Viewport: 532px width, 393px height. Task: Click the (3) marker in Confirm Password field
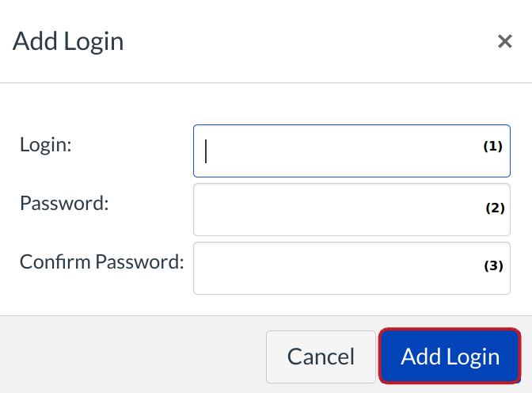coord(493,266)
